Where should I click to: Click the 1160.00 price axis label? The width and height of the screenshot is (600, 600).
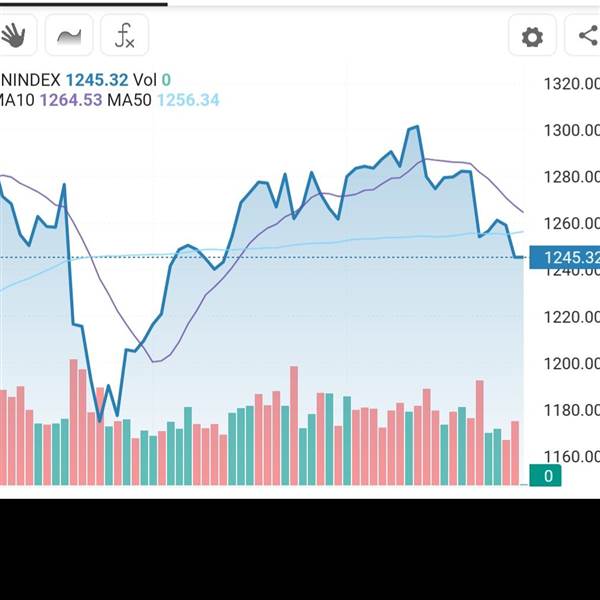[x=572, y=457]
